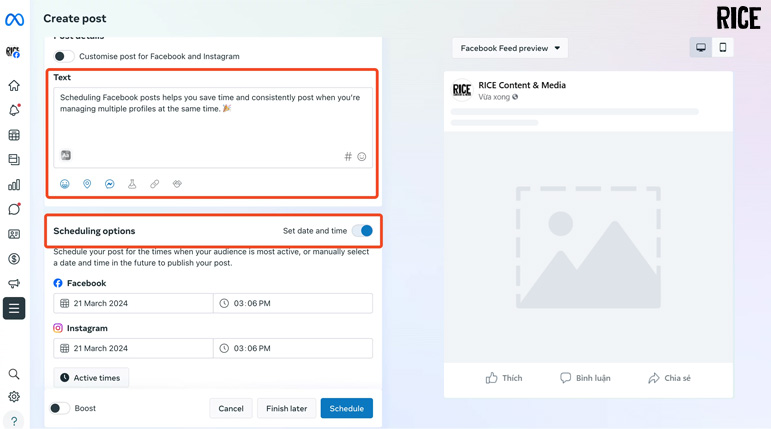
Task: Toggle Customise post for Facebook and Instagram
Action: tap(63, 56)
